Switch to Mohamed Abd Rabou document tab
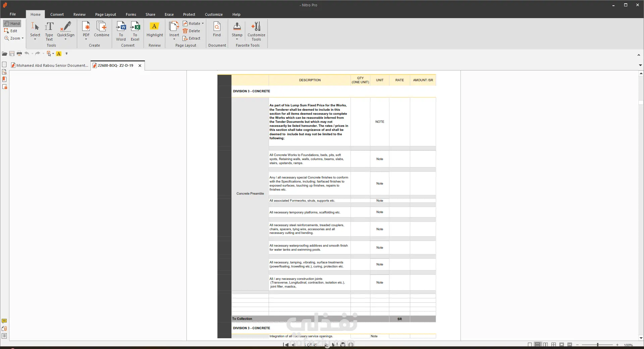 tap(50, 65)
